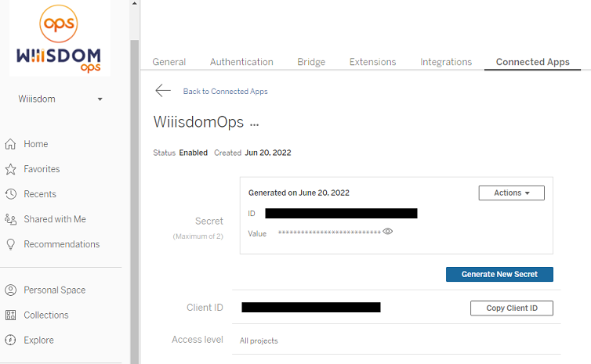Click the Enabled status text

(194, 153)
